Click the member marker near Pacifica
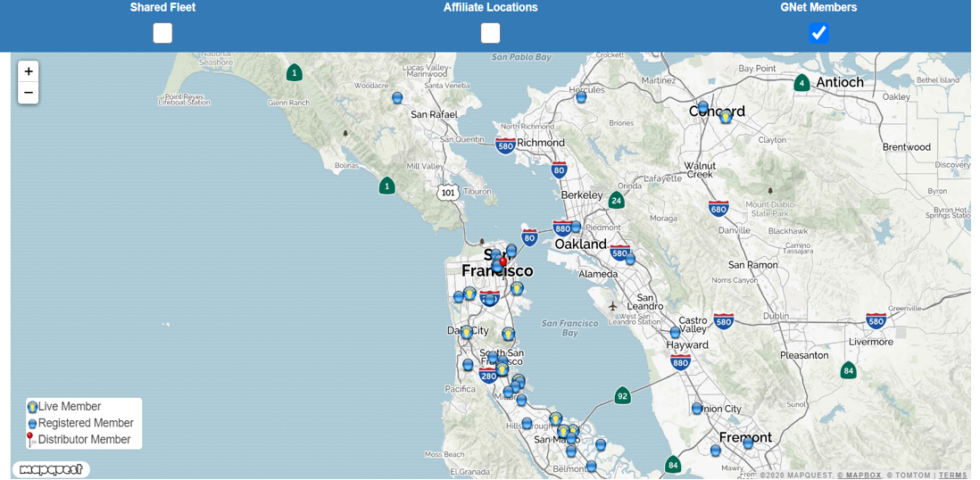 pos(468,365)
